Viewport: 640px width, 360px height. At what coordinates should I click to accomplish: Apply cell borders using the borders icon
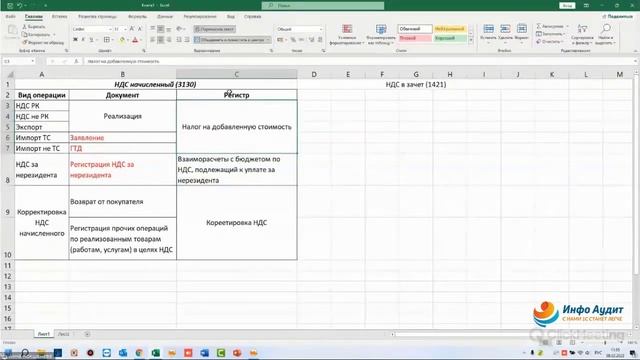coord(107,40)
